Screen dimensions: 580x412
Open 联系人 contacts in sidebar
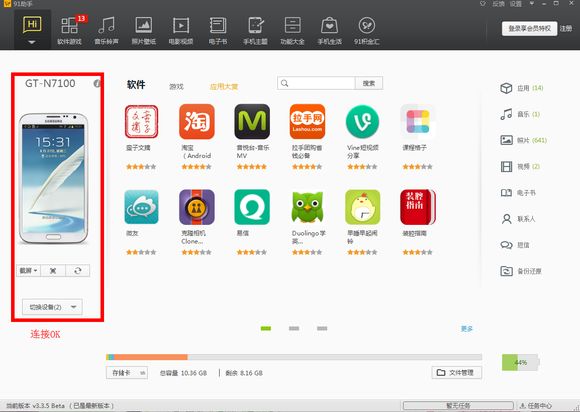click(518, 219)
